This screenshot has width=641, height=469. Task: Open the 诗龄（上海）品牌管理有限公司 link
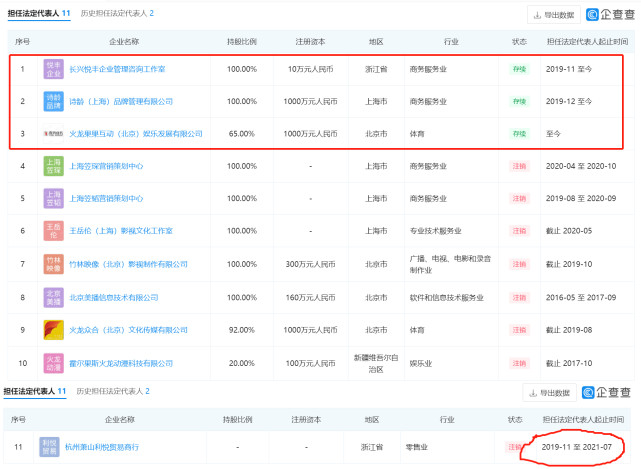click(x=121, y=101)
